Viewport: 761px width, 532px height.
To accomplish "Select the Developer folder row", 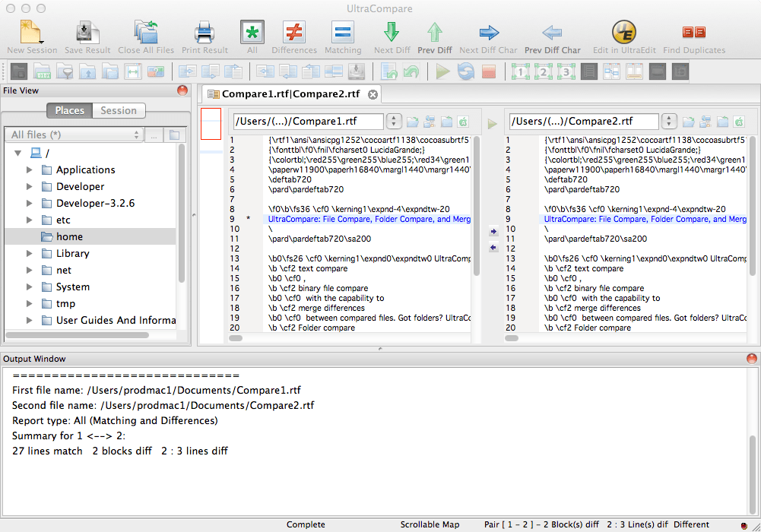I will click(x=90, y=186).
